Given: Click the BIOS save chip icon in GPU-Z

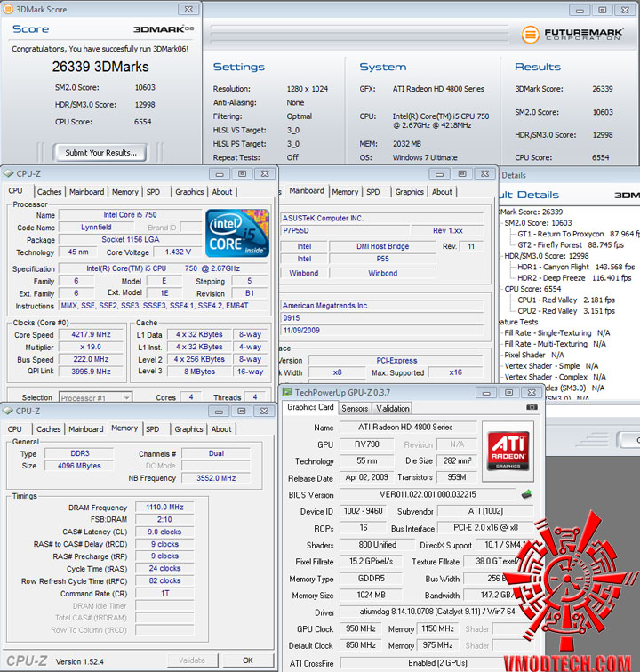Looking at the screenshot, I should (526, 494).
